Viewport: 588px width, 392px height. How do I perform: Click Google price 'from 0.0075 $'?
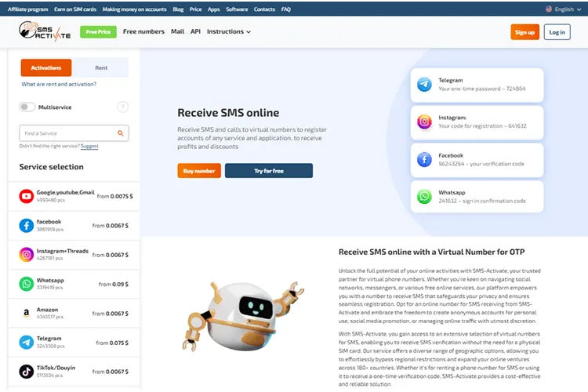(114, 196)
